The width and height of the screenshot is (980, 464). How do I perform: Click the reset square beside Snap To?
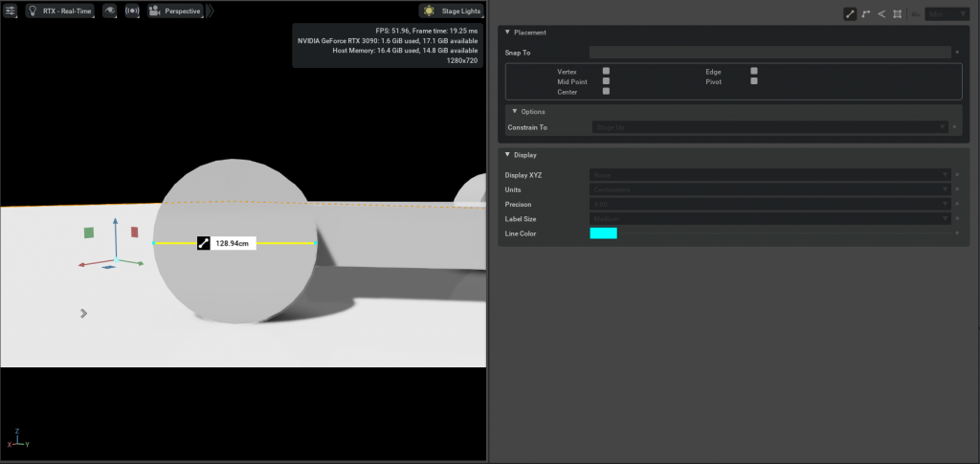[x=957, y=53]
